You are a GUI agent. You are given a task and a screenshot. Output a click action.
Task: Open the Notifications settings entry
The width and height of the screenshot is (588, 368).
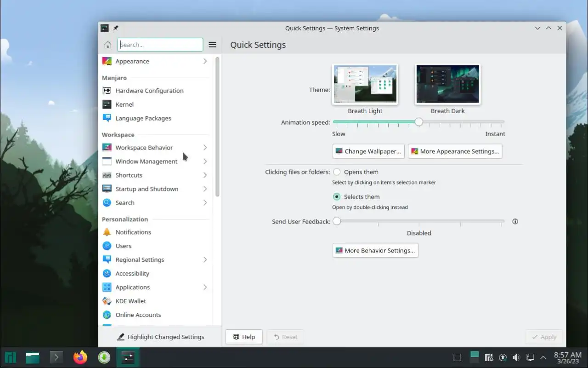(x=155, y=232)
